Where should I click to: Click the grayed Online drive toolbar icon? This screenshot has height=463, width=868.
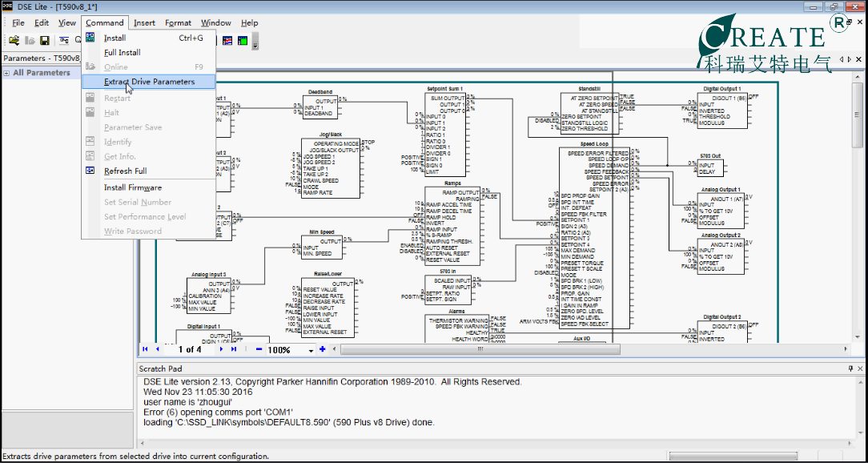pos(30,40)
